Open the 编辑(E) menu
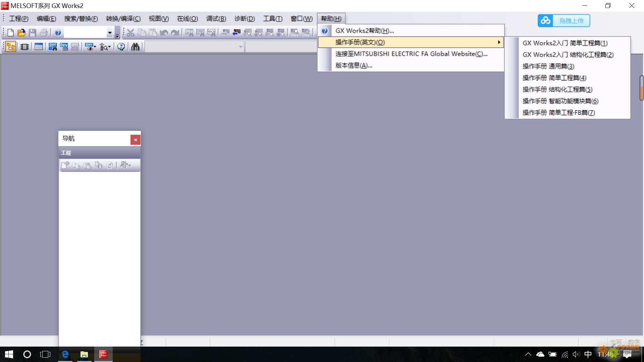This screenshot has width=644, height=362. [x=46, y=19]
